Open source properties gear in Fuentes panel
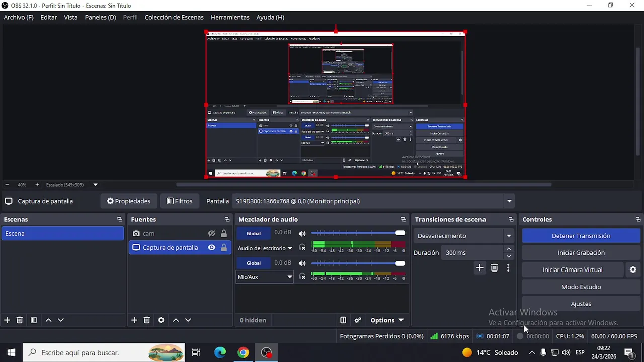Screen dimensions: 644x362 tap(161, 320)
